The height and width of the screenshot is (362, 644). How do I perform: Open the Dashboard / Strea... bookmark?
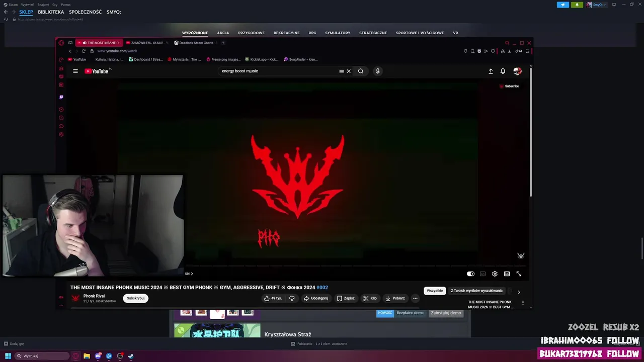(x=146, y=59)
